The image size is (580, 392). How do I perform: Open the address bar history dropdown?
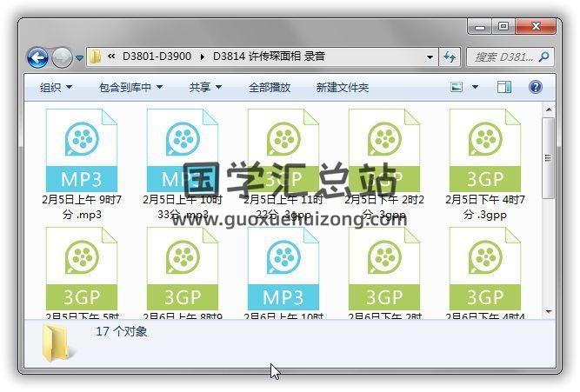pos(430,57)
